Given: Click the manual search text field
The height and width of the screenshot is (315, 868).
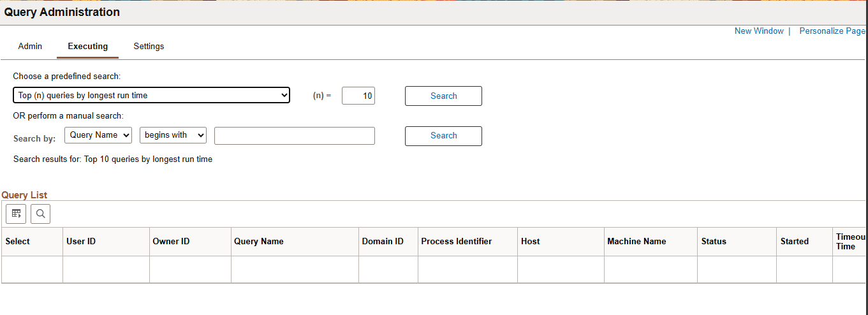Looking at the screenshot, I should pyautogui.click(x=294, y=136).
